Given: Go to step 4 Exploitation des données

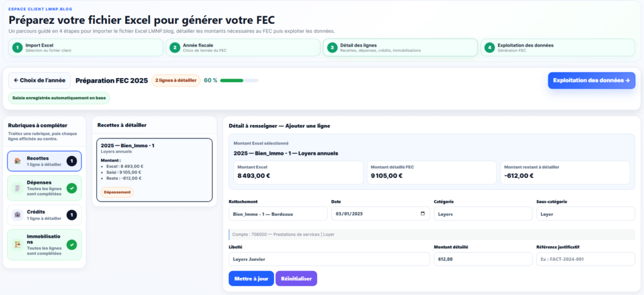Looking at the screenshot, I should point(558,47).
